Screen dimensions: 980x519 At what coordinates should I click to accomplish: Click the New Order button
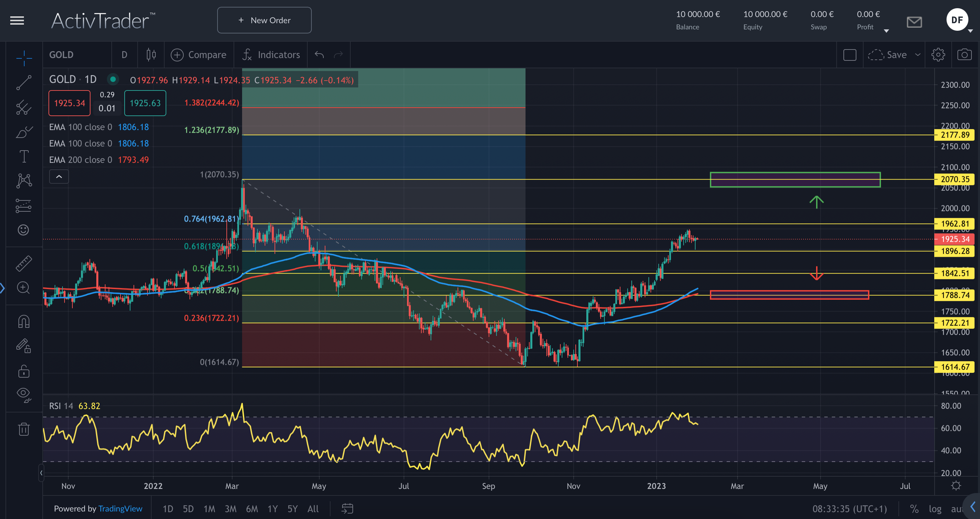[264, 20]
